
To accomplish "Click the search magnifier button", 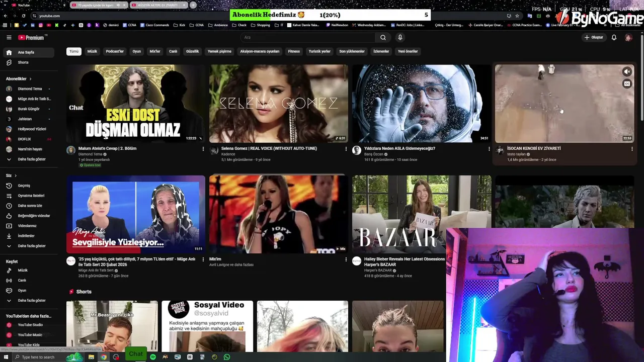I will [x=383, y=37].
